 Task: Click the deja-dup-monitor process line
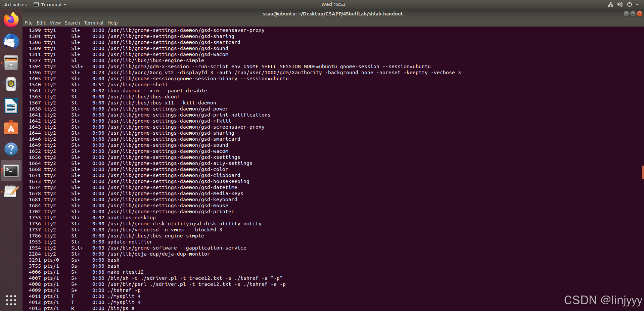(x=119, y=254)
